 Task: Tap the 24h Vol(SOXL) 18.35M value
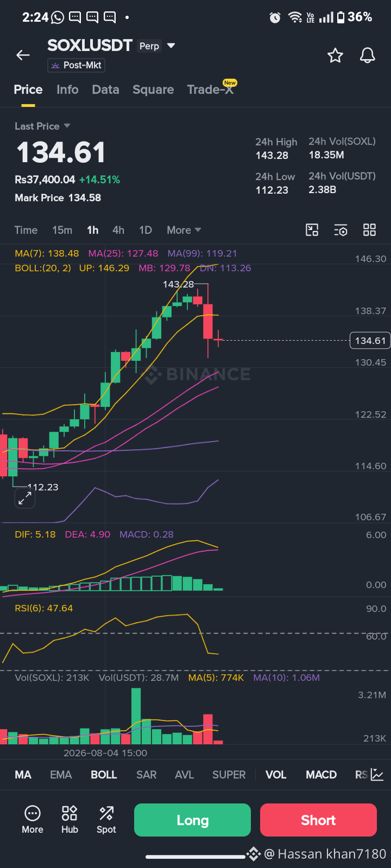pos(326,155)
